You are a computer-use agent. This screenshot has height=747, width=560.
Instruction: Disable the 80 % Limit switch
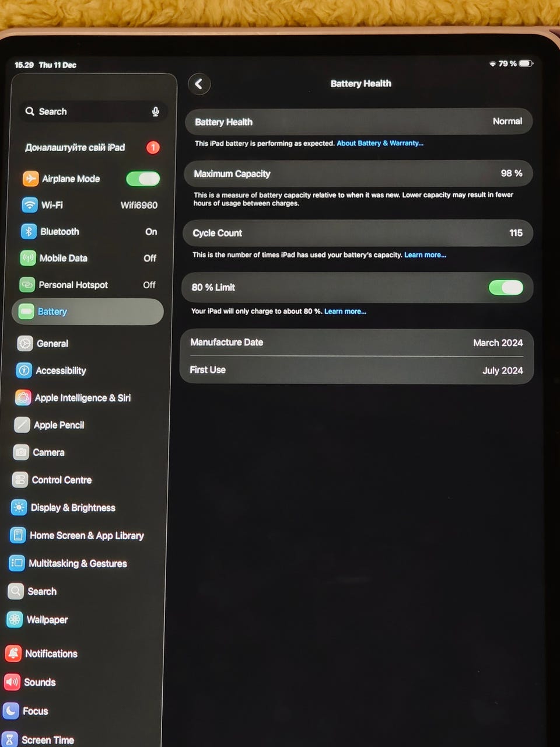(x=506, y=287)
